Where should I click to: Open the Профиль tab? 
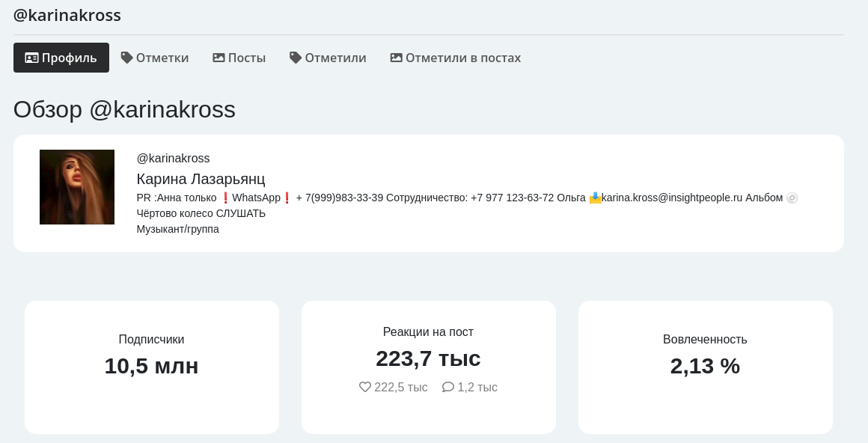point(61,58)
